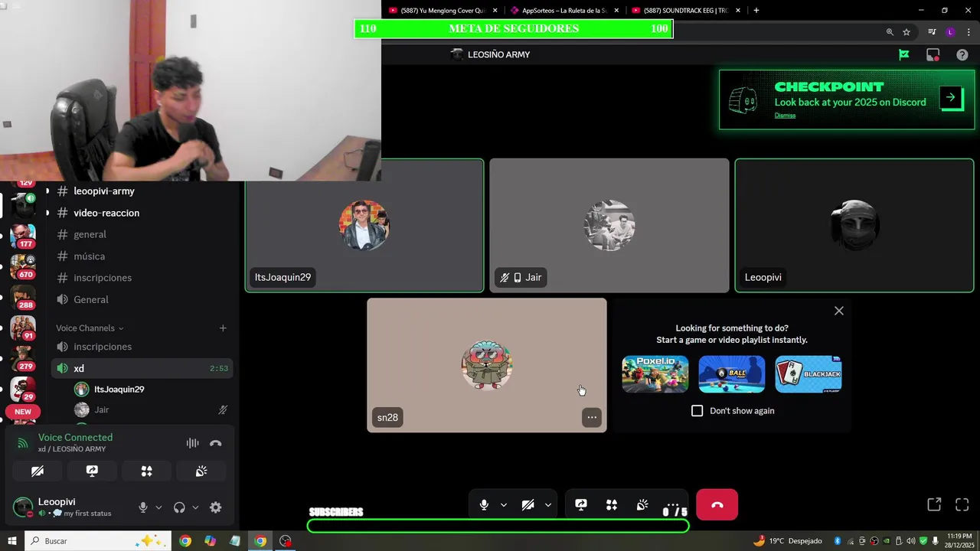The height and width of the screenshot is (551, 980).
Task: Expand output device options beside headphones
Action: coord(195,507)
